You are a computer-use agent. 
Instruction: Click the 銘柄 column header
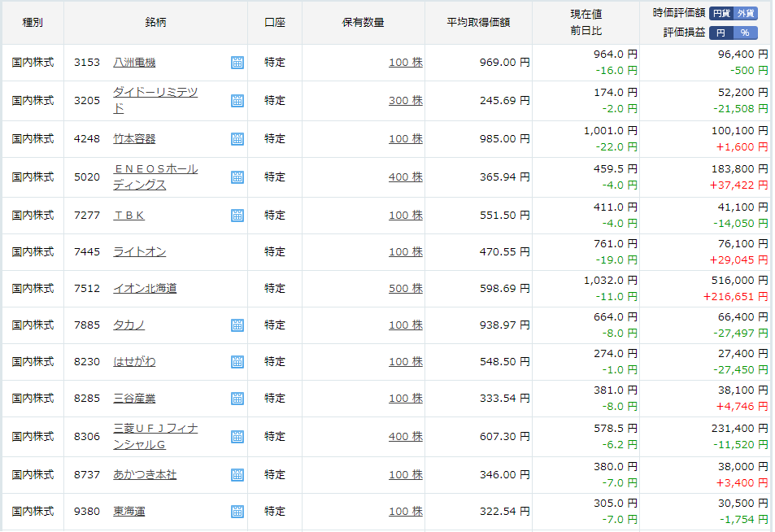click(x=155, y=22)
